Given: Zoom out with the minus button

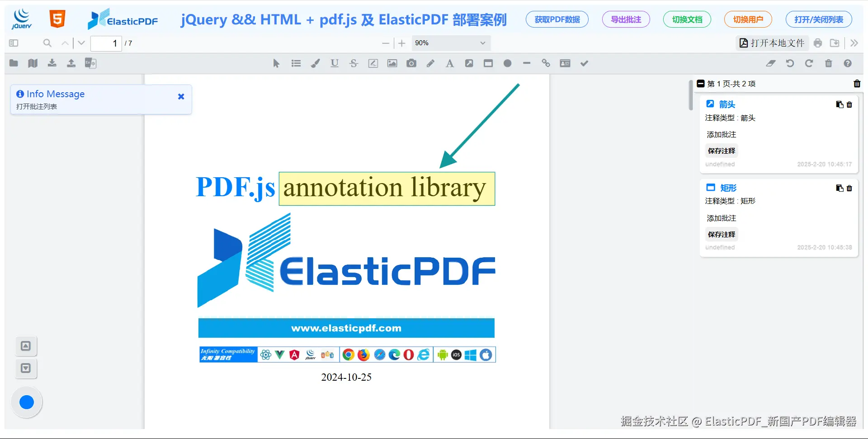Looking at the screenshot, I should pos(386,43).
